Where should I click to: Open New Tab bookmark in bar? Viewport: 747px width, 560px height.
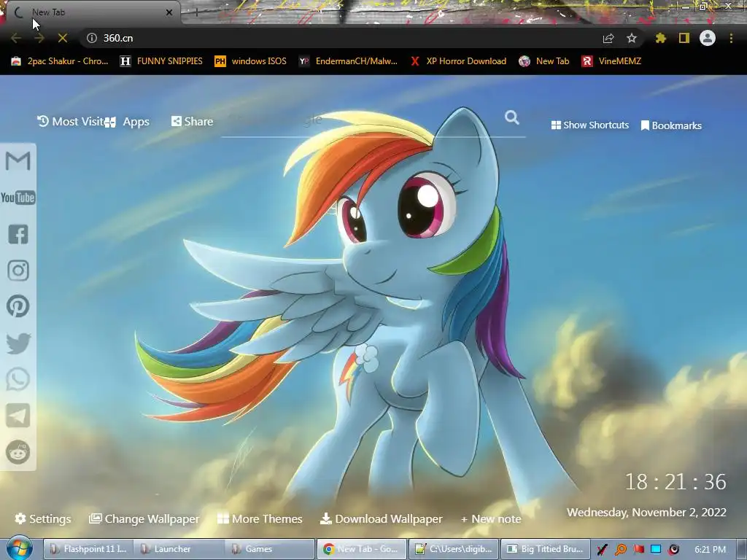544,61
